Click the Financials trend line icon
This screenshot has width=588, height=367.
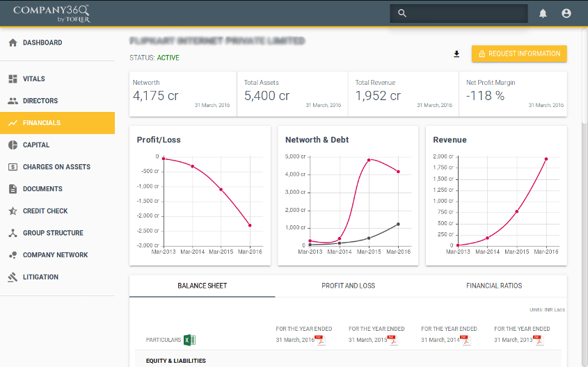[13, 123]
